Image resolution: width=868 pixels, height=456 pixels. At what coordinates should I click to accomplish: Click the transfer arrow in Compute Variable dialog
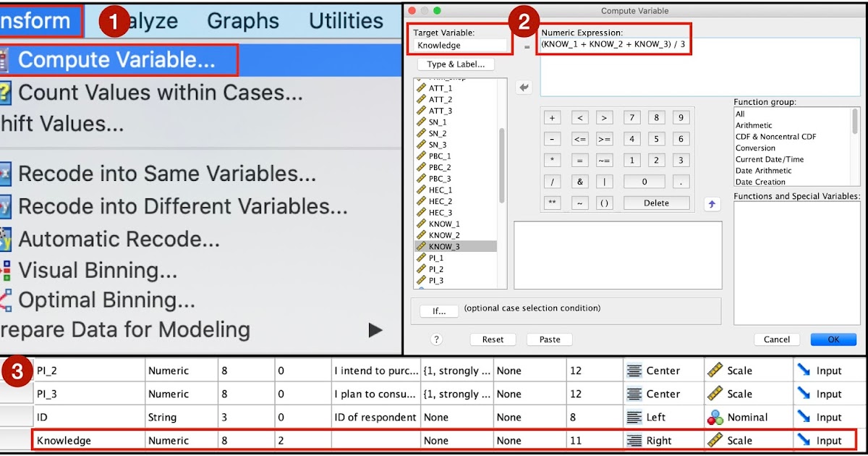524,87
